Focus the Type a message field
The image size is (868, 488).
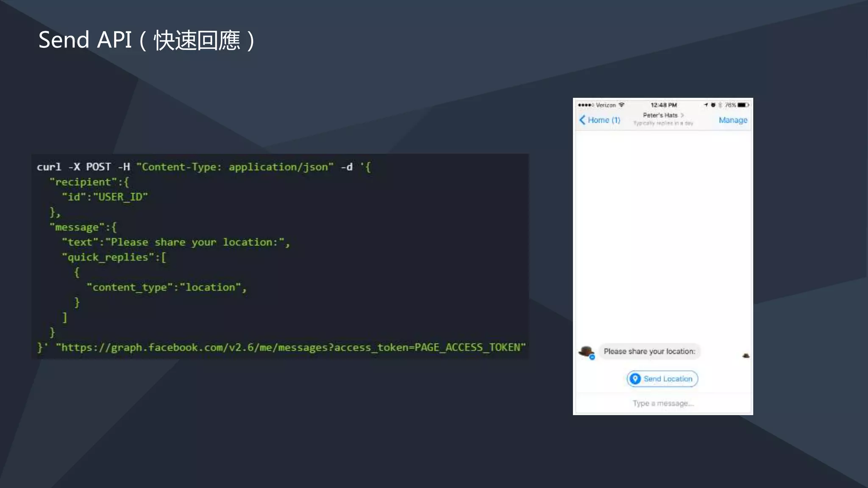pyautogui.click(x=663, y=403)
